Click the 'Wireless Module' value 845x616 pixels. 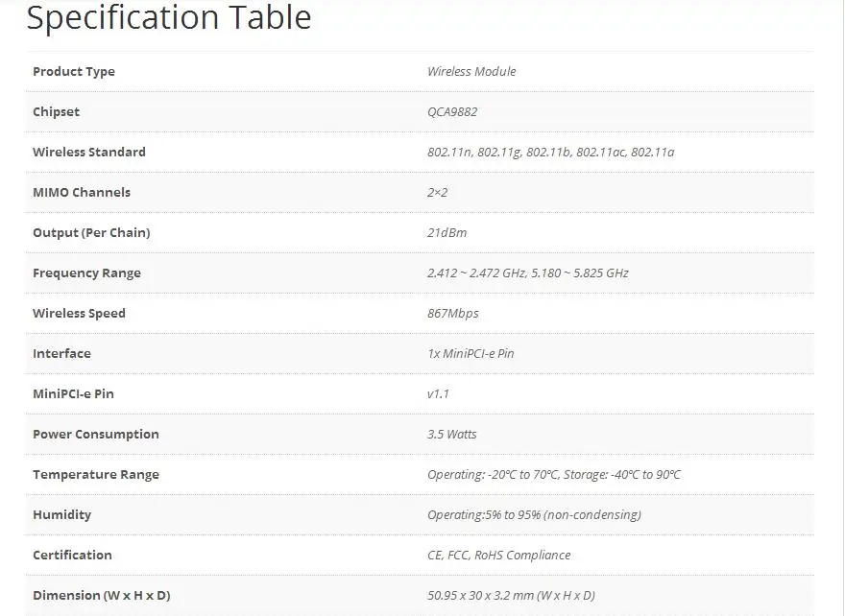(x=471, y=72)
